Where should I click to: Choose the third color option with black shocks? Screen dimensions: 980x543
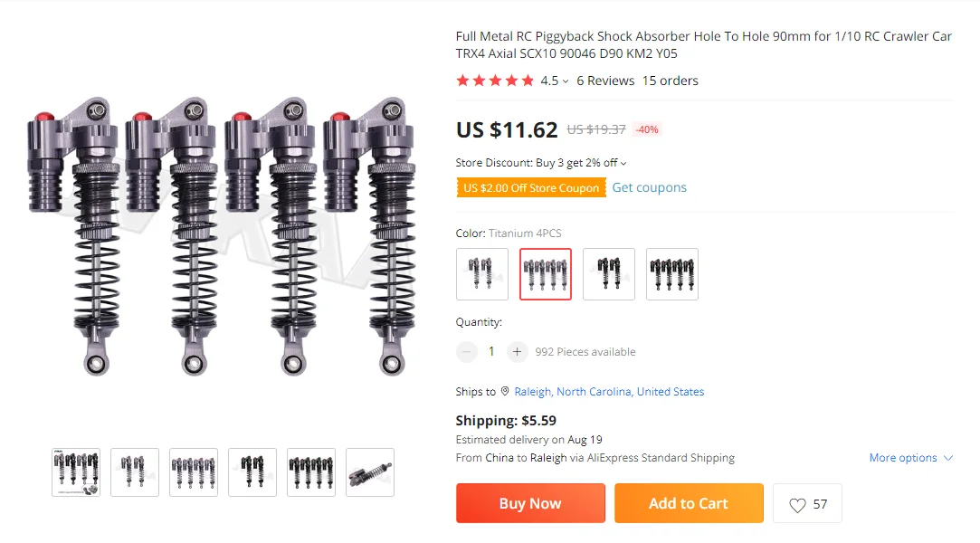pos(609,274)
